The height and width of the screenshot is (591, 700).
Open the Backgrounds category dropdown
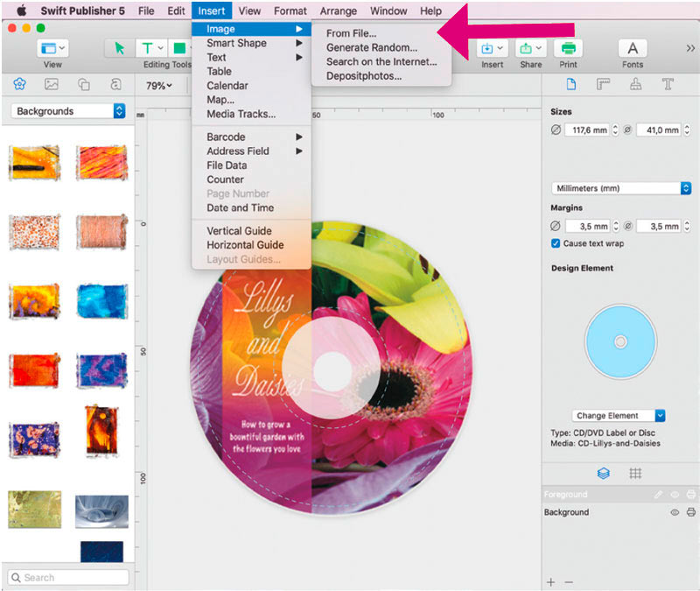tap(68, 111)
